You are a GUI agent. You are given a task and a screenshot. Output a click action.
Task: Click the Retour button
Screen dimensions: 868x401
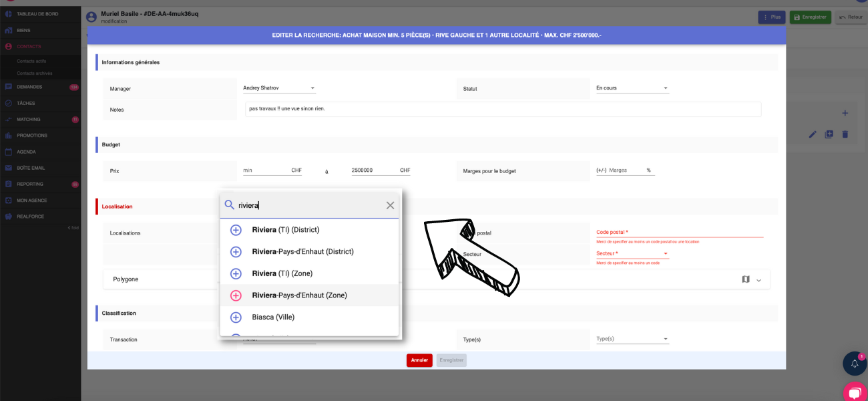coord(851,17)
